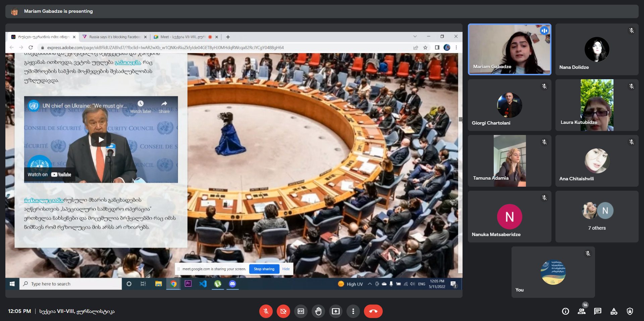Open the Activities panel
The width and height of the screenshot is (644, 321).
tap(614, 311)
